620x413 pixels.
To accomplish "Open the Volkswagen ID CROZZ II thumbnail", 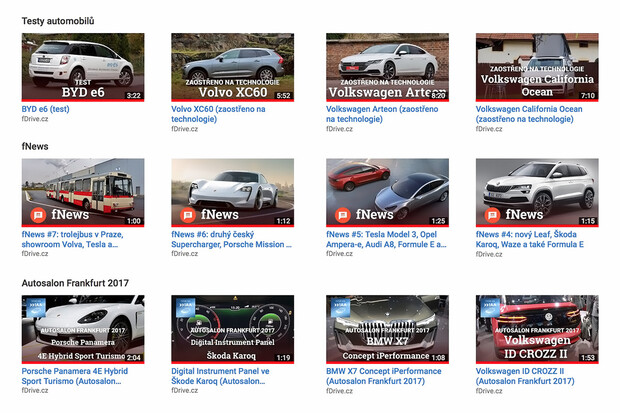I will click(x=537, y=329).
